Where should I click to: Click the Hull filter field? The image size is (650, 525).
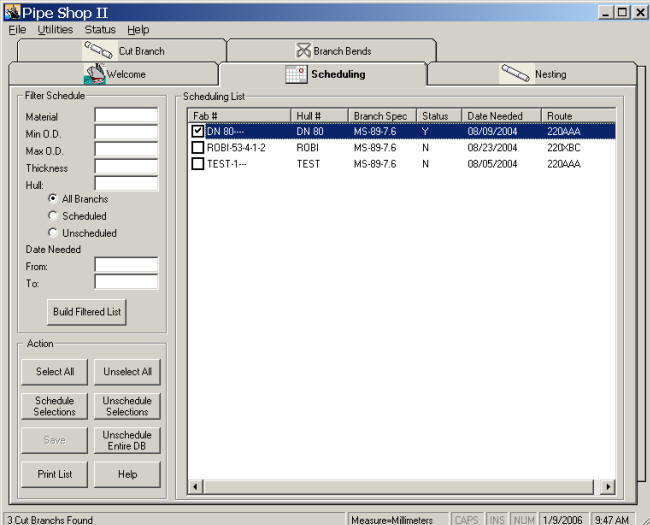coord(126,184)
